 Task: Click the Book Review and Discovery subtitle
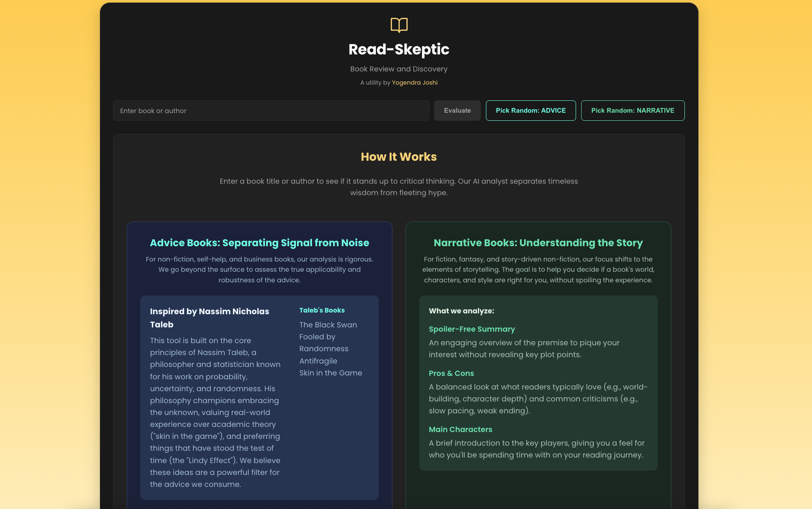(x=399, y=69)
